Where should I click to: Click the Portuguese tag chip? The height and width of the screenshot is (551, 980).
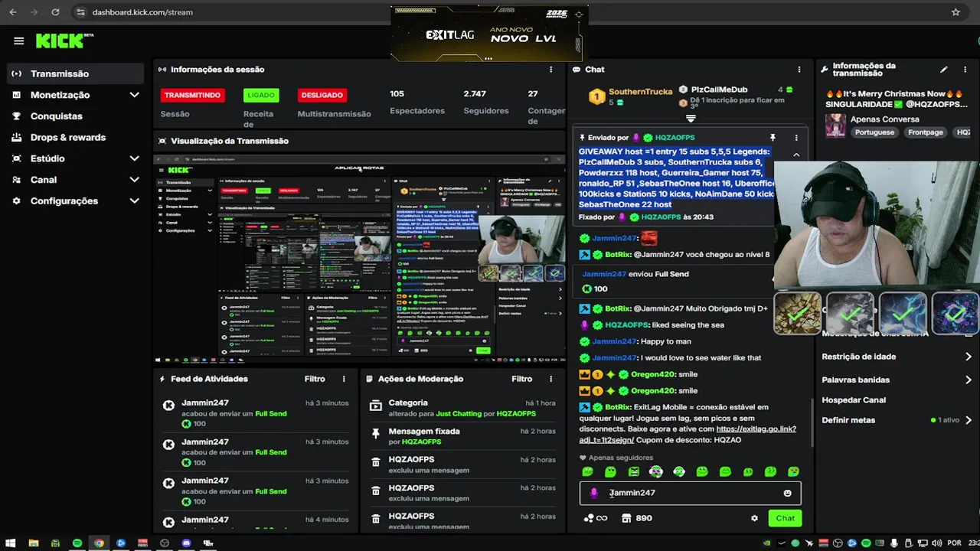[874, 132]
